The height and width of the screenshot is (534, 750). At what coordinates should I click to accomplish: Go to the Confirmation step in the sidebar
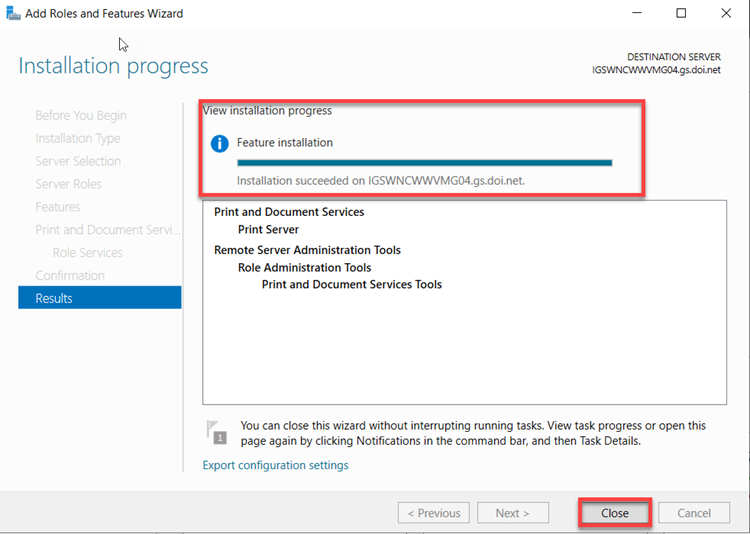click(70, 275)
